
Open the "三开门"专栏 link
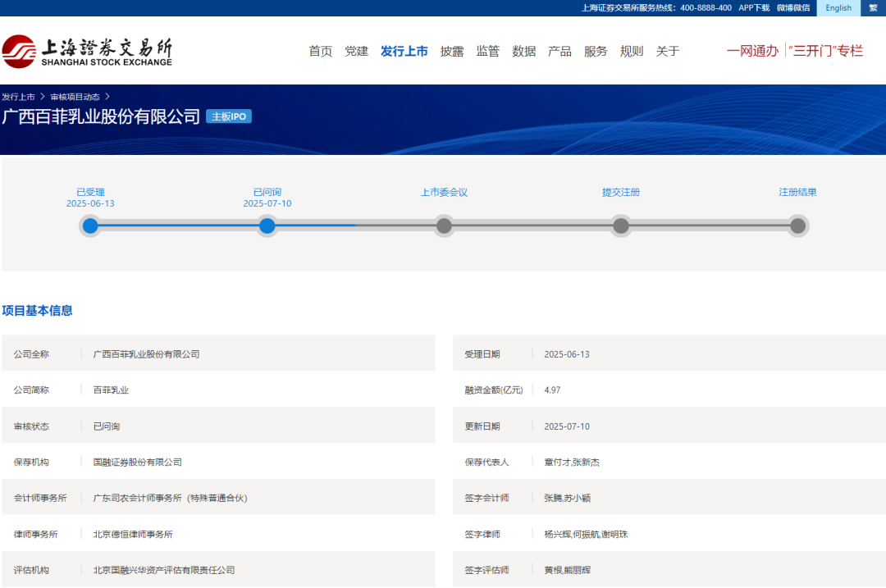pyautogui.click(x=826, y=52)
